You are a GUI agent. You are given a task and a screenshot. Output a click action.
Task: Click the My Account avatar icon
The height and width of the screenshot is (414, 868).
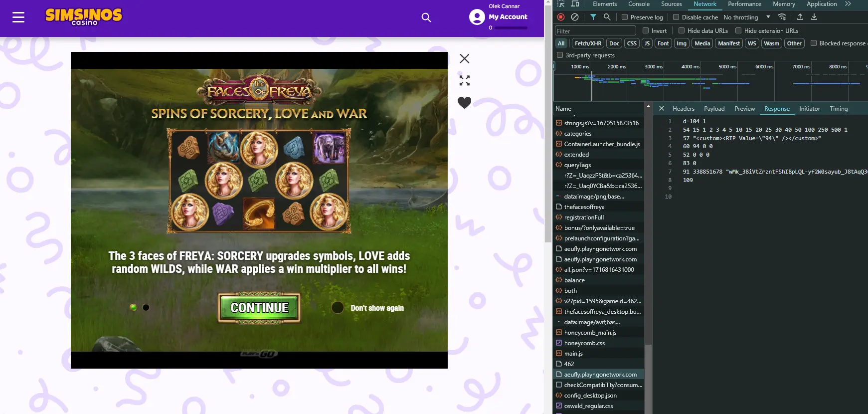[477, 17]
